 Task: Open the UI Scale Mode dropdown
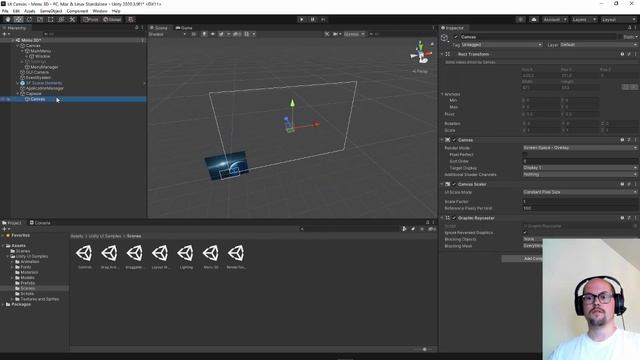click(x=580, y=192)
